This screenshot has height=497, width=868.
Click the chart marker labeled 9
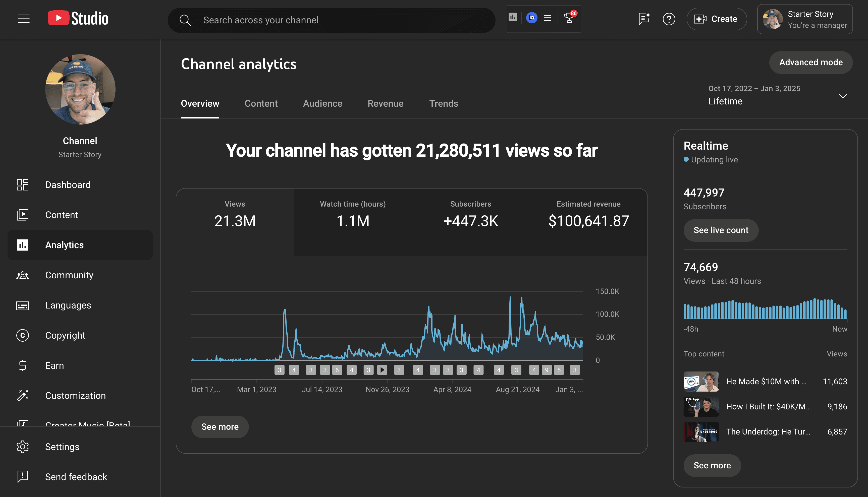(547, 370)
